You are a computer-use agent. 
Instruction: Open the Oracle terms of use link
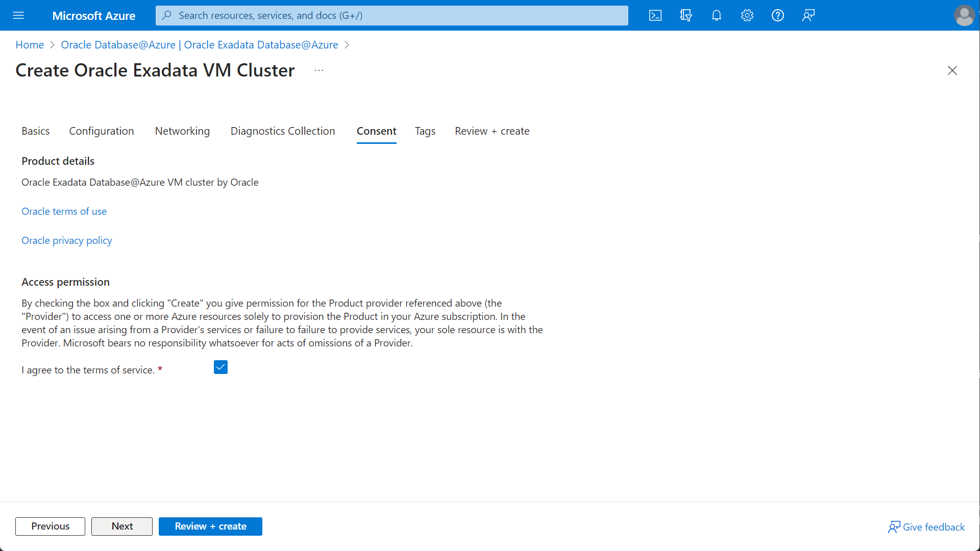click(x=64, y=211)
